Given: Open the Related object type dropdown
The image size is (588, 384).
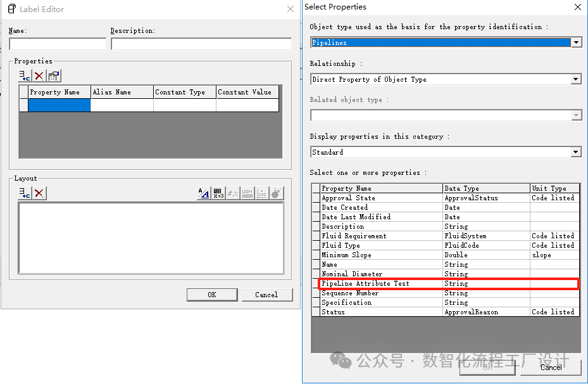Looking at the screenshot, I should tap(577, 115).
